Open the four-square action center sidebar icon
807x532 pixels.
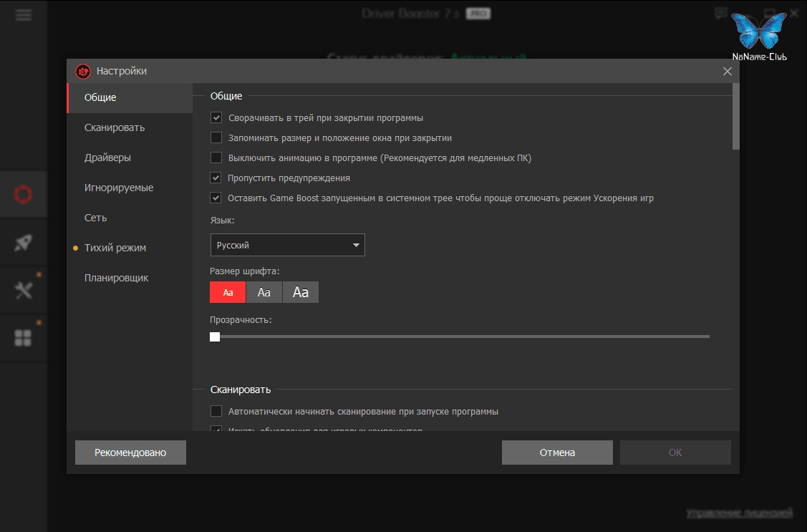coord(23,338)
